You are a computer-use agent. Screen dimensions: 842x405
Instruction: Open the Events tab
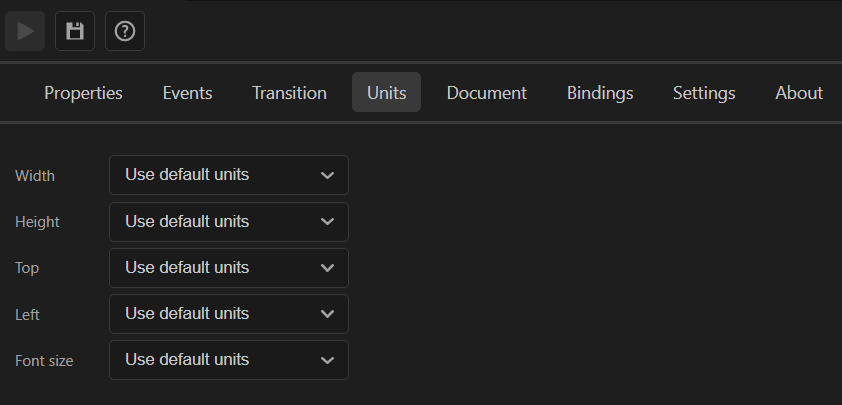click(x=187, y=92)
